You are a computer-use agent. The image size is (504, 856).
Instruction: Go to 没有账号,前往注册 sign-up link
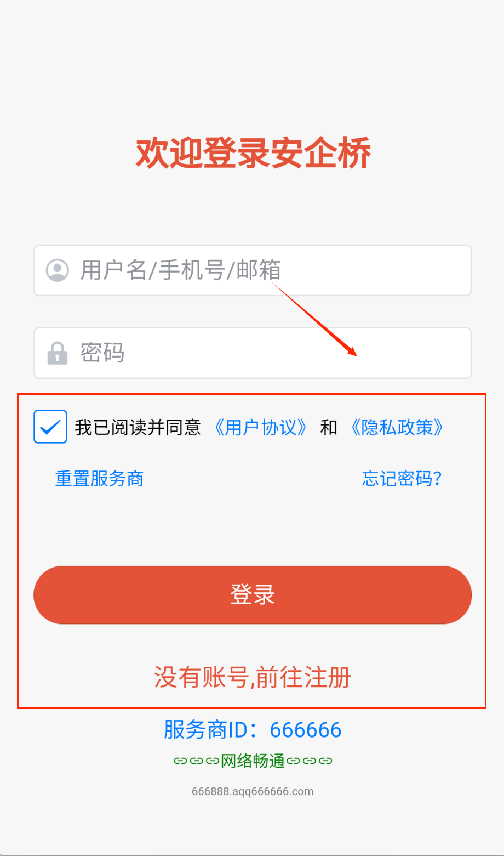pos(253,677)
